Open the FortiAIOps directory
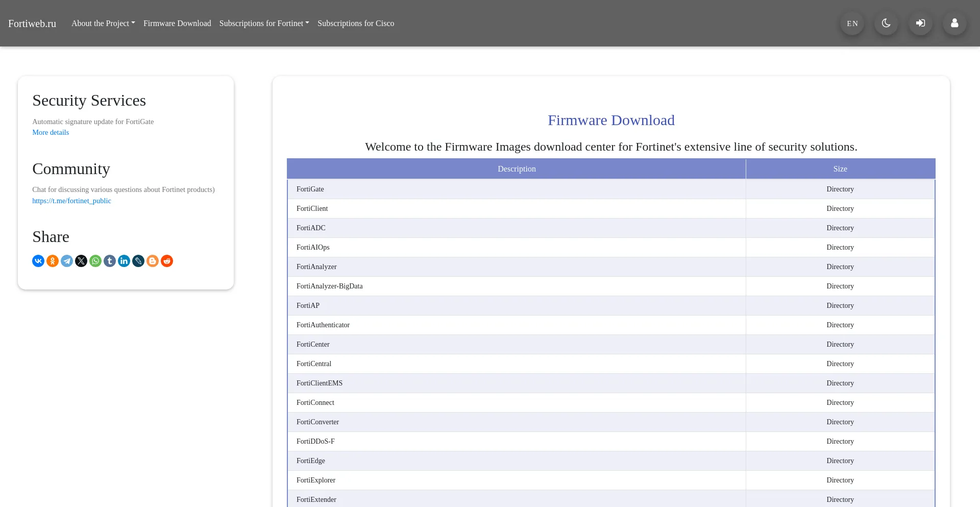 (x=313, y=247)
